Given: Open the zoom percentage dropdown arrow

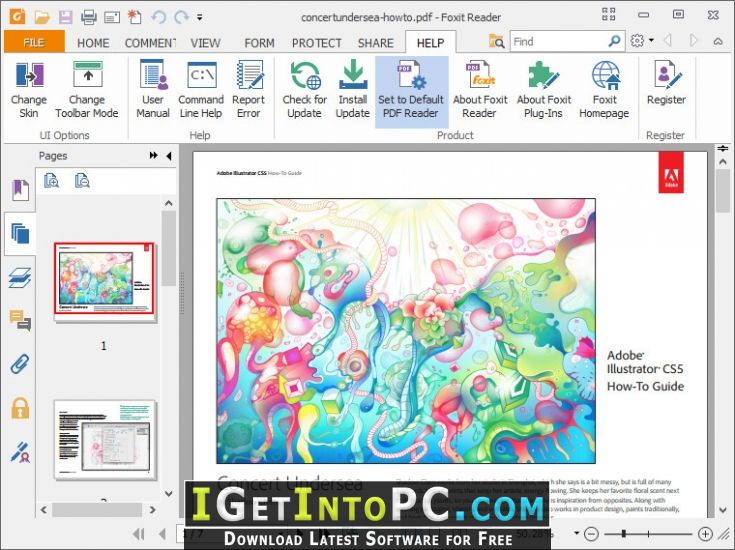Looking at the screenshot, I should 577,533.
